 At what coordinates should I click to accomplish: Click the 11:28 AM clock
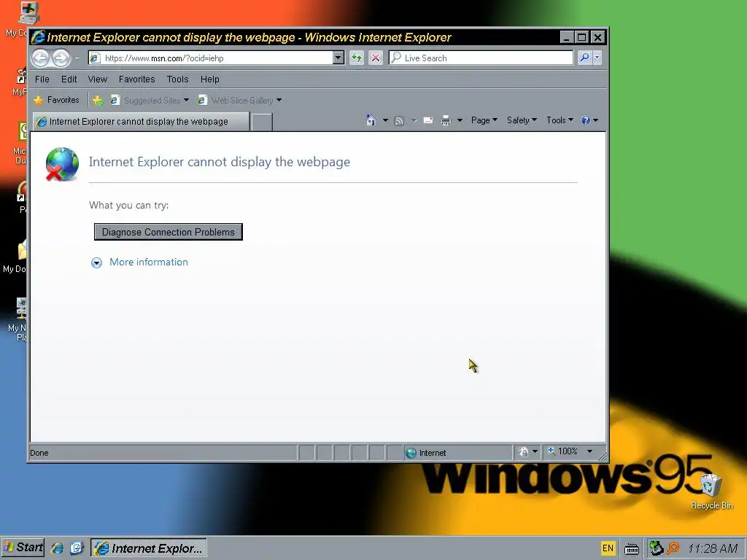(x=713, y=548)
